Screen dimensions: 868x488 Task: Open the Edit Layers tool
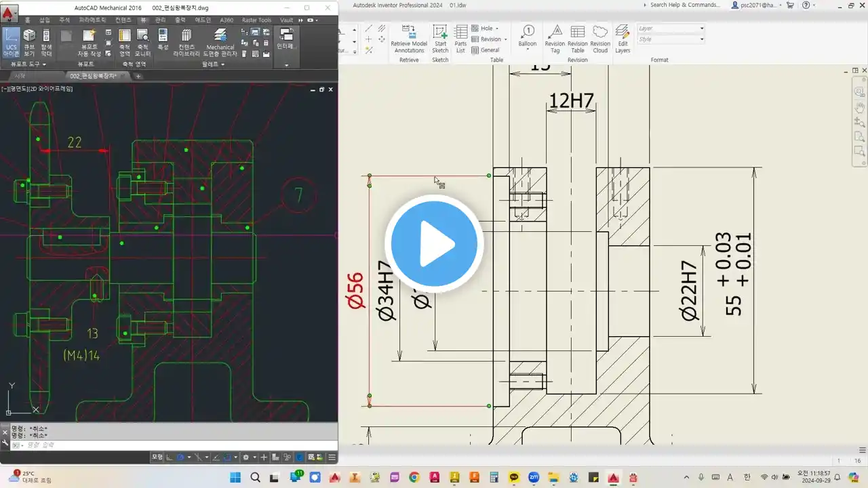[623, 39]
